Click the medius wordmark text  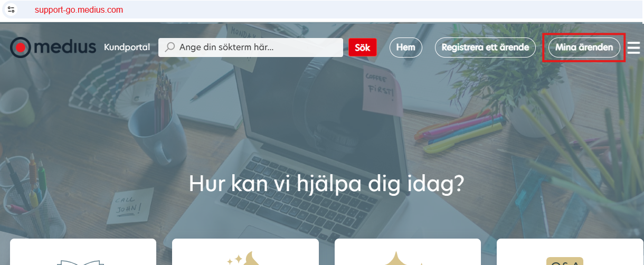coord(65,47)
